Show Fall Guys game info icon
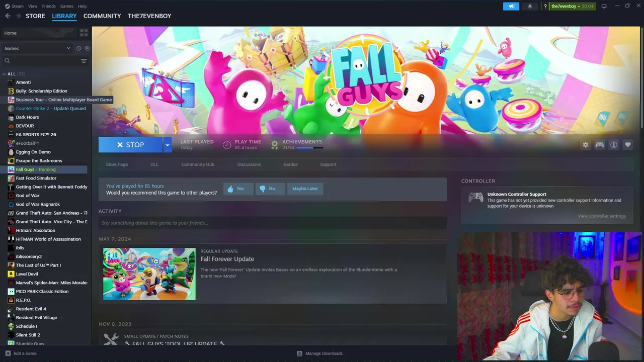This screenshot has width=644, height=362. (x=614, y=145)
